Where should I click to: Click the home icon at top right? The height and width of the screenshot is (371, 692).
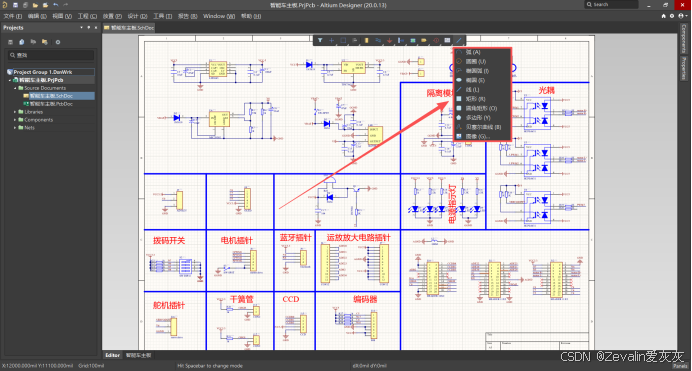pos(664,16)
